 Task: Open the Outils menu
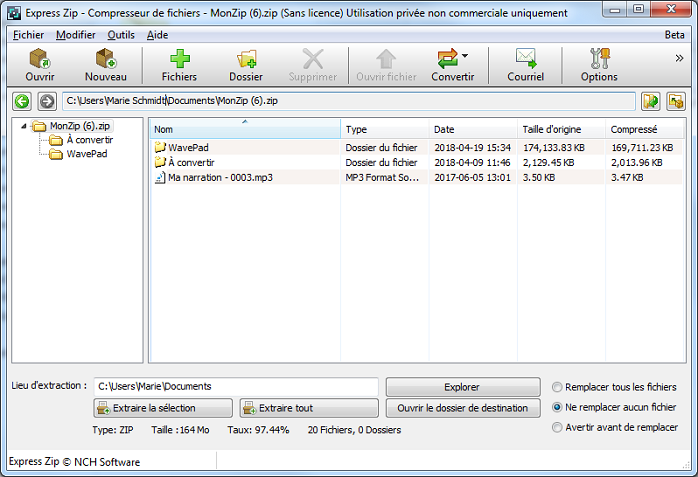tap(121, 35)
